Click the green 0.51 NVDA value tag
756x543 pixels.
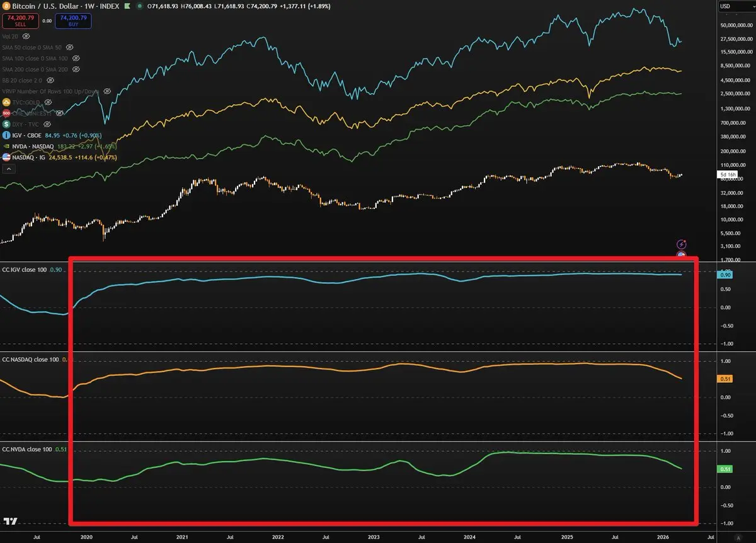[725, 469]
